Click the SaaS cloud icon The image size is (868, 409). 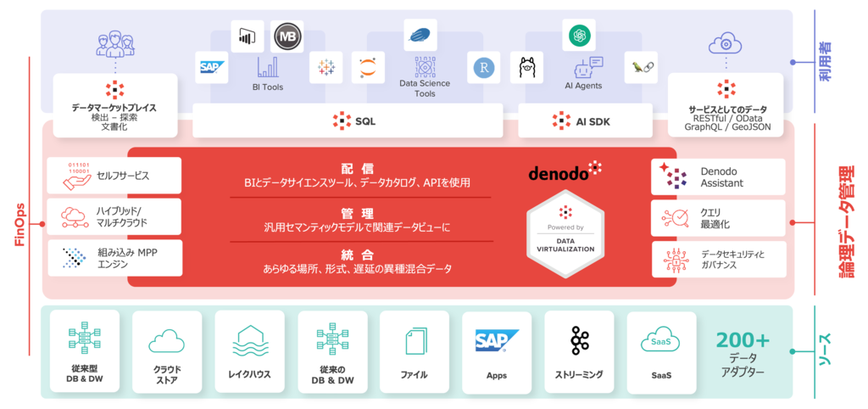(661, 341)
